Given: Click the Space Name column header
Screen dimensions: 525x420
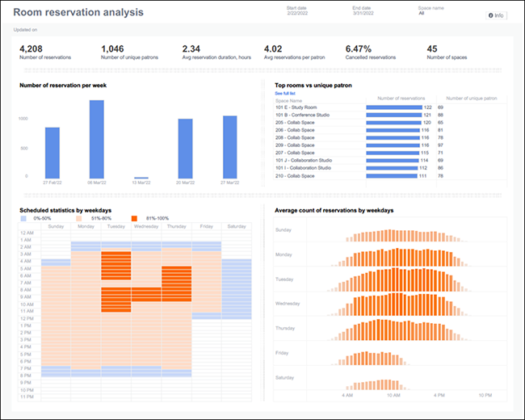Looking at the screenshot, I should click(288, 101).
